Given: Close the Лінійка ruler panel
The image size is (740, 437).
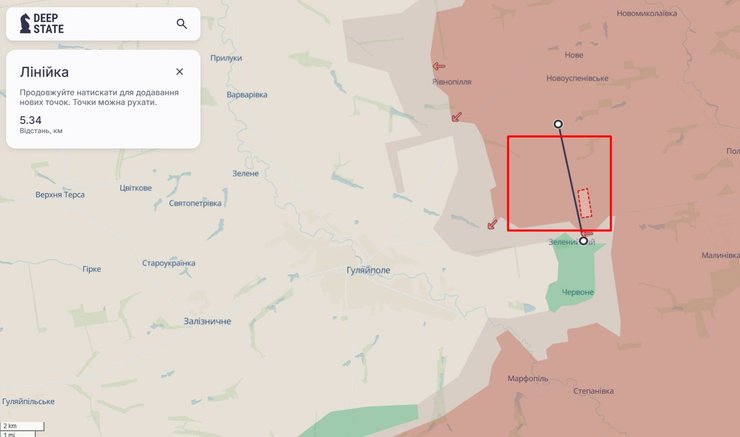Looking at the screenshot, I should tap(179, 72).
